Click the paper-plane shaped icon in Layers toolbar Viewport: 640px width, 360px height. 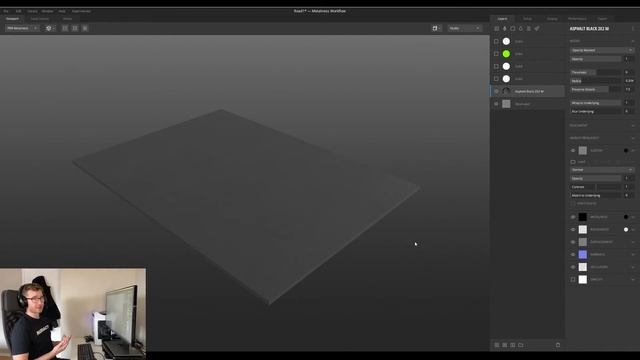pos(537,29)
